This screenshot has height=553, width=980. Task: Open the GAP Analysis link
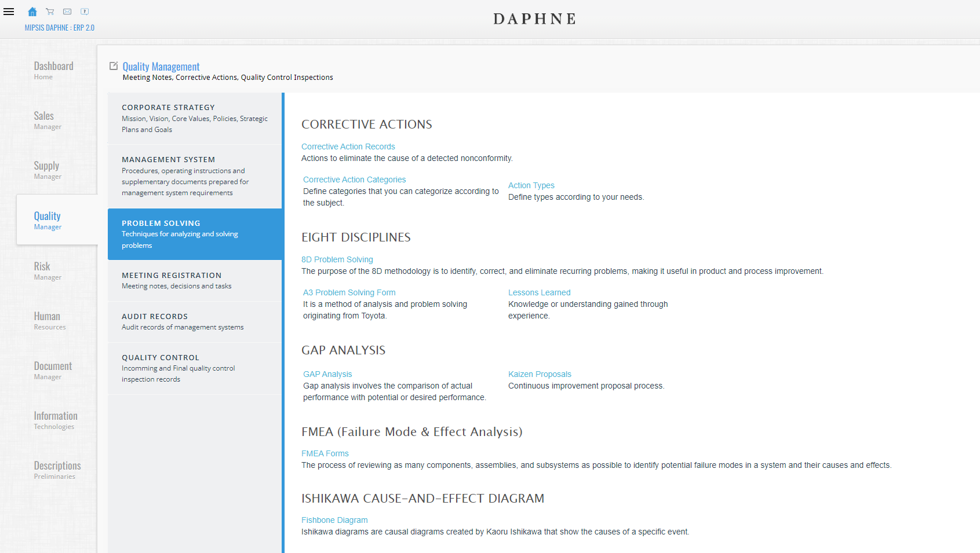[x=327, y=374]
